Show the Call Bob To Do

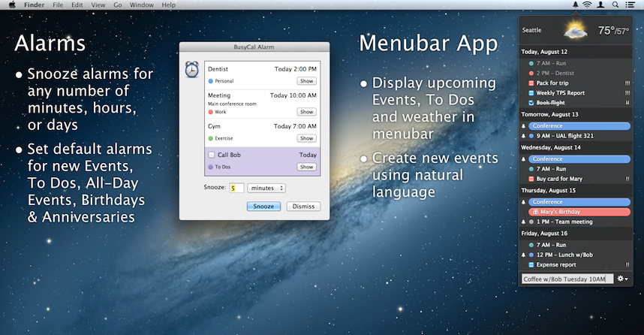[307, 167]
